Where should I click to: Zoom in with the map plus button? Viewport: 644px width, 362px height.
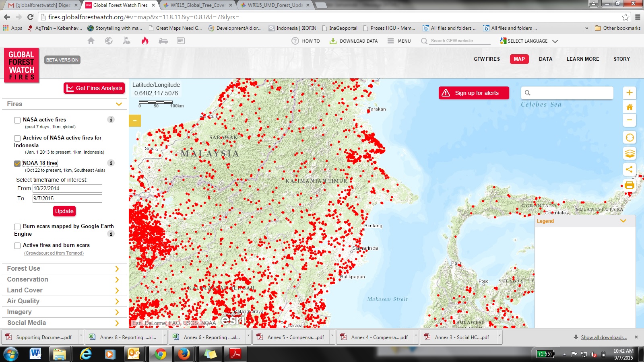[x=630, y=93]
